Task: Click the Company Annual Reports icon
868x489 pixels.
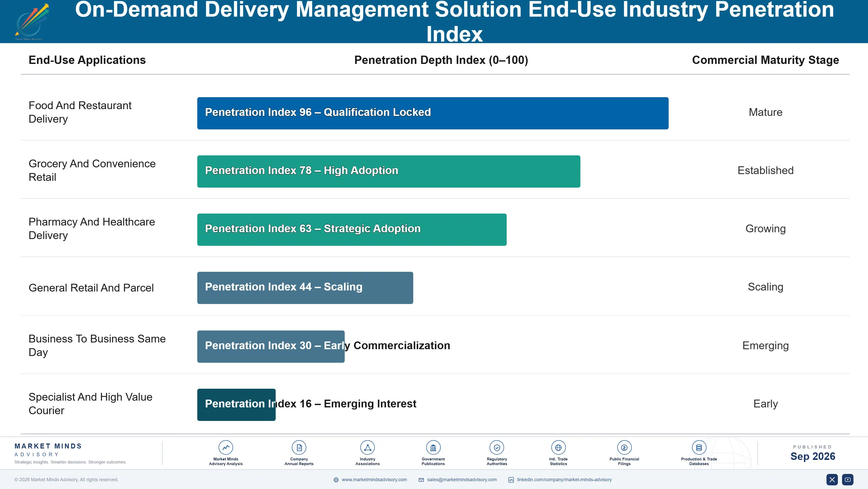Action: pos(299,447)
